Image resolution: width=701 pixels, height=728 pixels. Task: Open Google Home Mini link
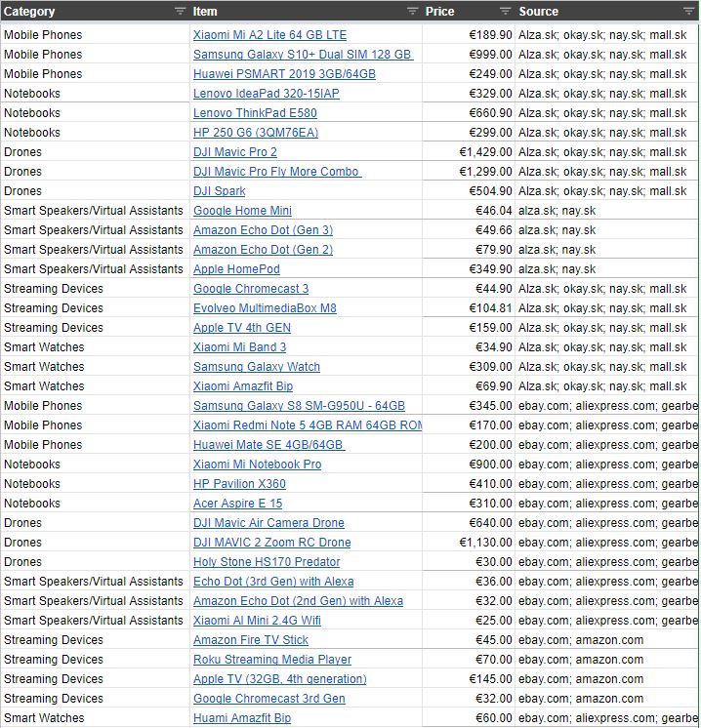(242, 211)
